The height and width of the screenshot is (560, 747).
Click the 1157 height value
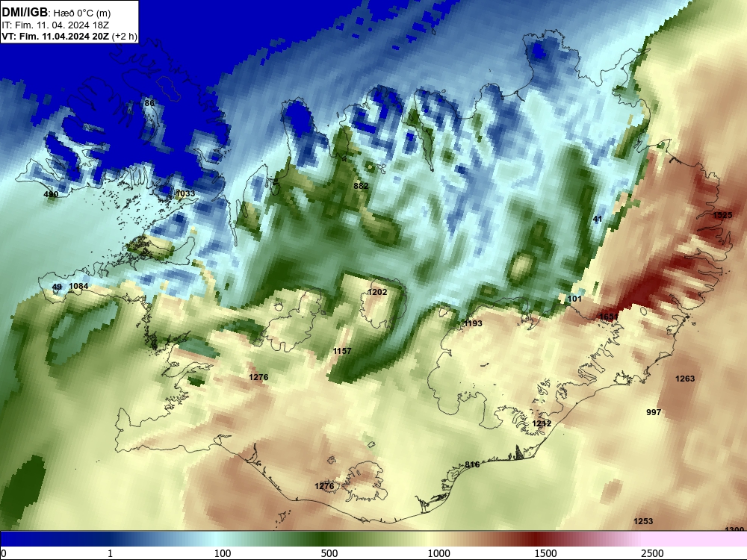point(342,351)
